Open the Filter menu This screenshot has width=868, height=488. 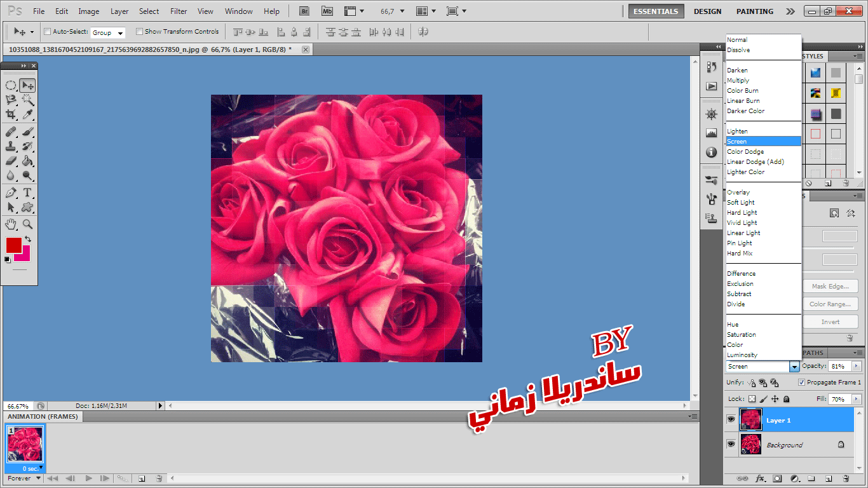point(179,11)
